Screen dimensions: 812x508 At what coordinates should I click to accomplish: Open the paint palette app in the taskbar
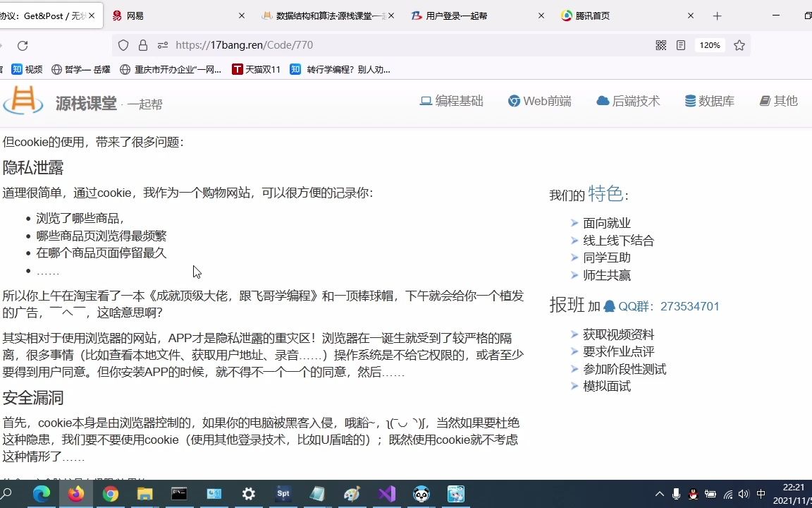[x=351, y=494]
